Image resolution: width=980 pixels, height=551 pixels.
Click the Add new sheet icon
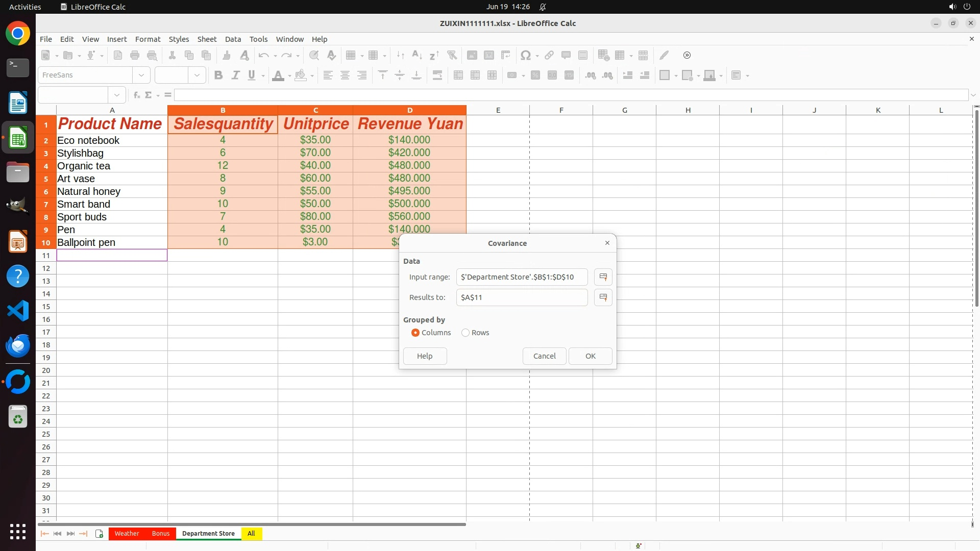[99, 534]
